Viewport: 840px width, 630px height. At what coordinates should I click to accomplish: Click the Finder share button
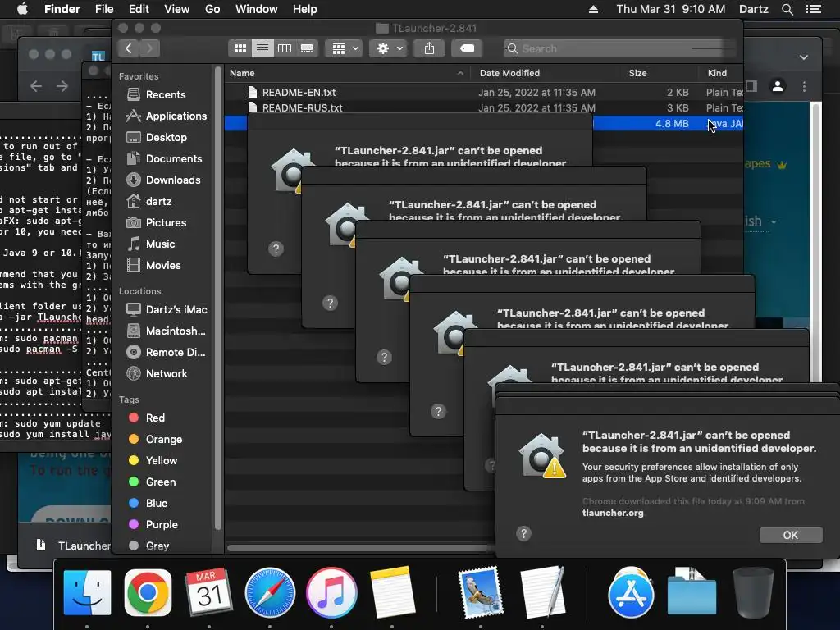[x=429, y=48]
